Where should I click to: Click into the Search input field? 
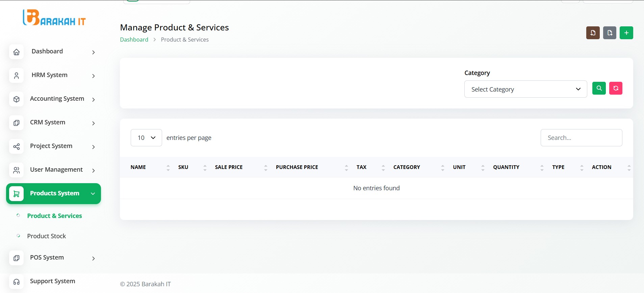581,138
